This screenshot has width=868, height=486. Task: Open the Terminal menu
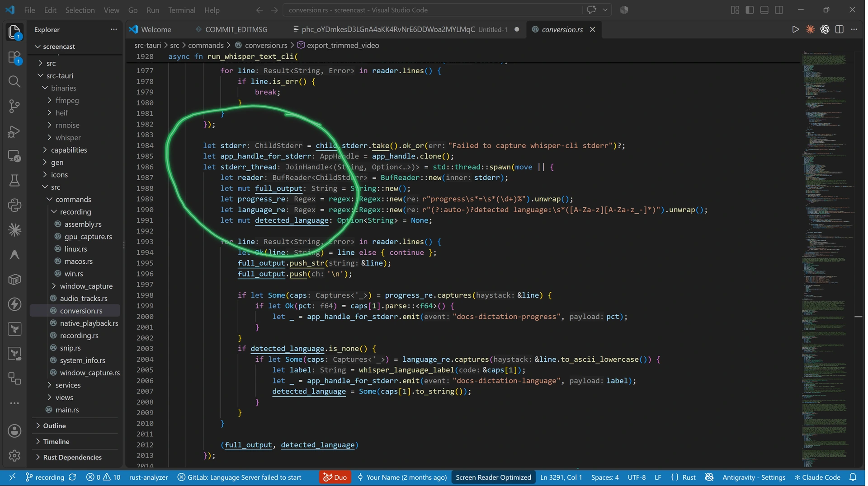pos(182,10)
